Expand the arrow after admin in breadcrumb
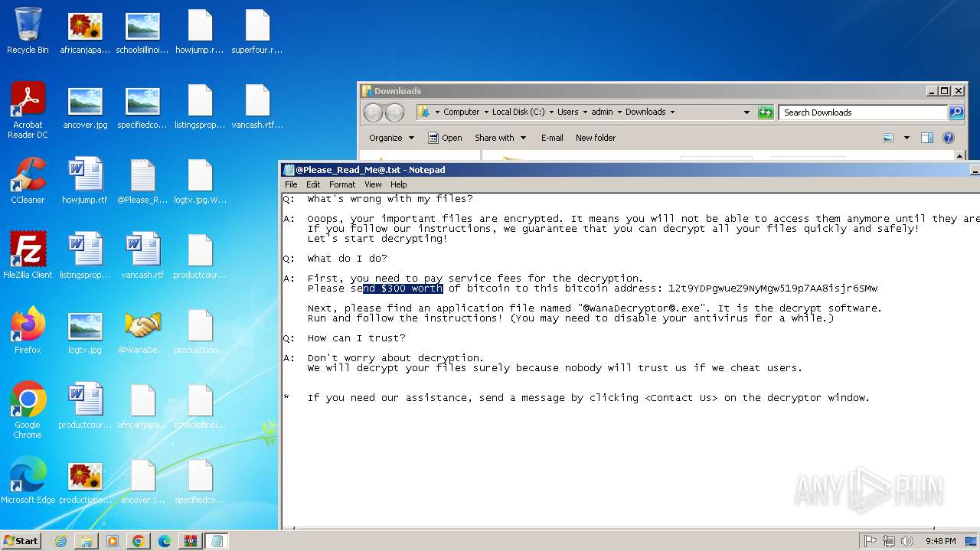Image resolution: width=980 pixels, height=551 pixels. [x=619, y=112]
